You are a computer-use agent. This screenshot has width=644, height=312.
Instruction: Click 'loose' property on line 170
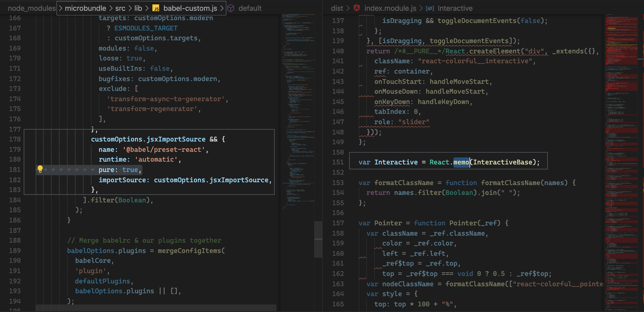click(x=108, y=58)
